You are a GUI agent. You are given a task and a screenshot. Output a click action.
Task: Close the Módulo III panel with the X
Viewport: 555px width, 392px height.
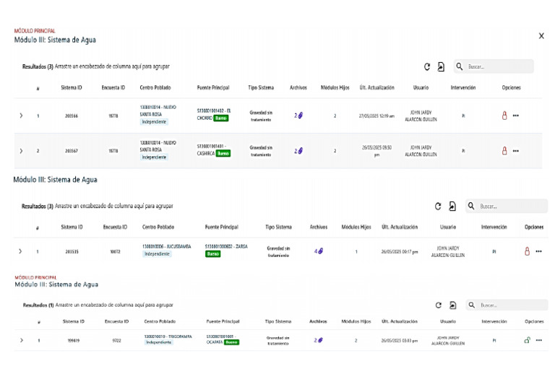[x=541, y=35]
